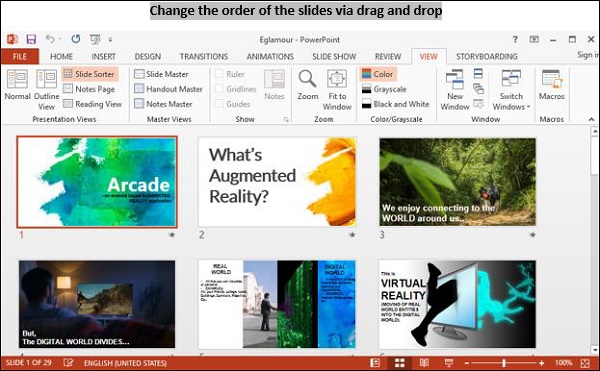Switch to the INSERT ribbon tab
Image resolution: width=600 pixels, height=371 pixels.
click(103, 57)
